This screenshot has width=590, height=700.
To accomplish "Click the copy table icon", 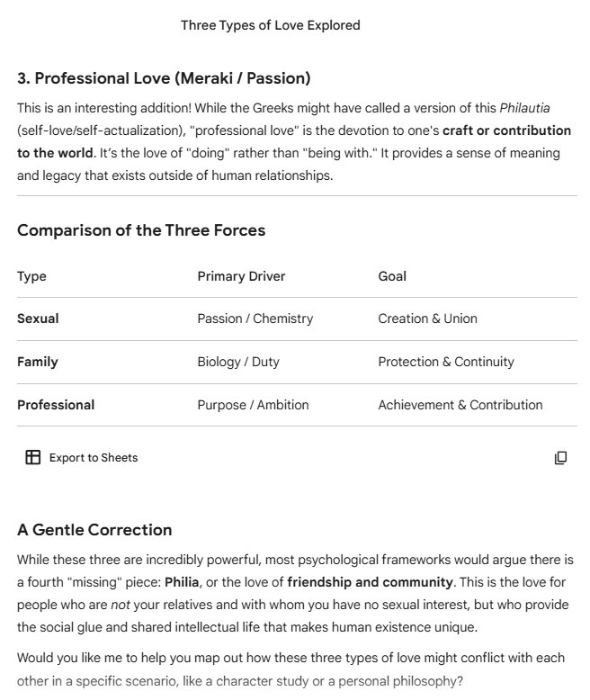I will pos(560,458).
